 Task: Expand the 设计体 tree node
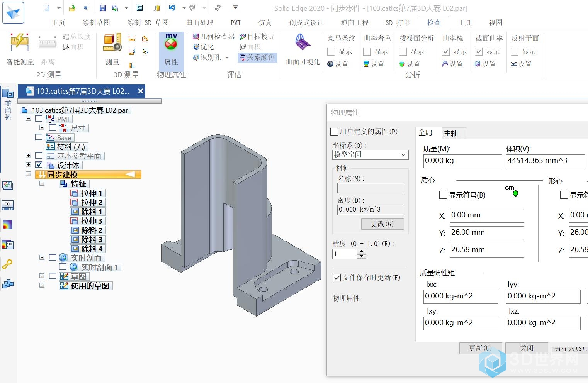point(29,165)
